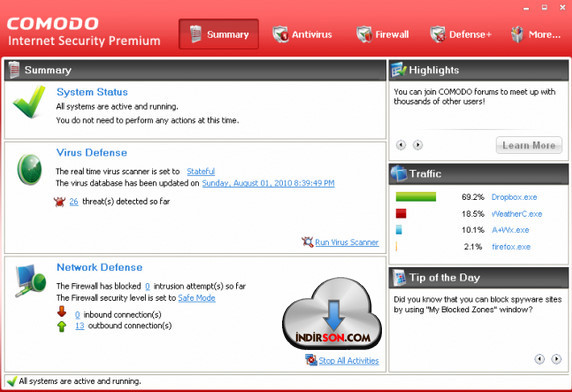Click the 2.1% traffic value

(x=473, y=247)
